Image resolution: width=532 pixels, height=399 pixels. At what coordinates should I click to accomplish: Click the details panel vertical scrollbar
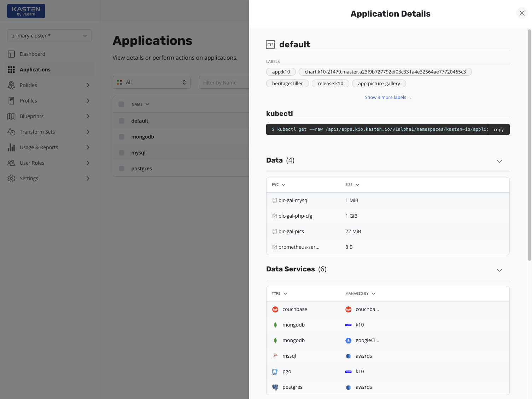click(530, 145)
